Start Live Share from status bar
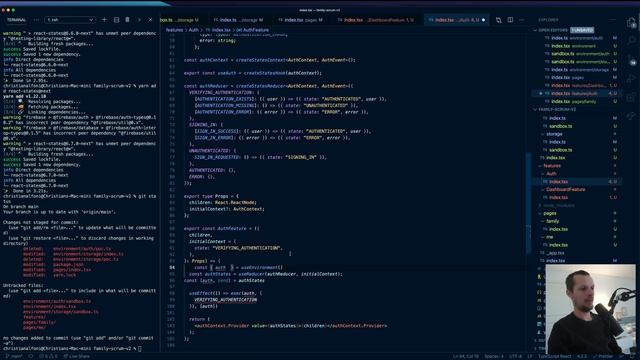 coord(76,356)
